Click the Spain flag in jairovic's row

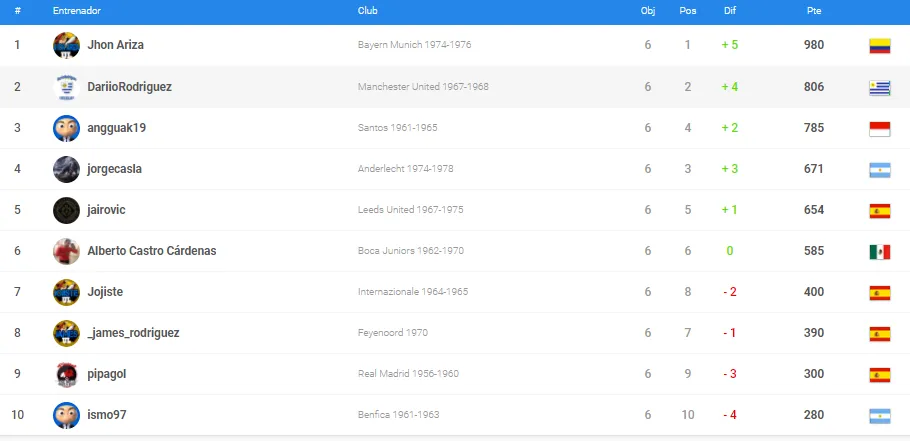(880, 211)
